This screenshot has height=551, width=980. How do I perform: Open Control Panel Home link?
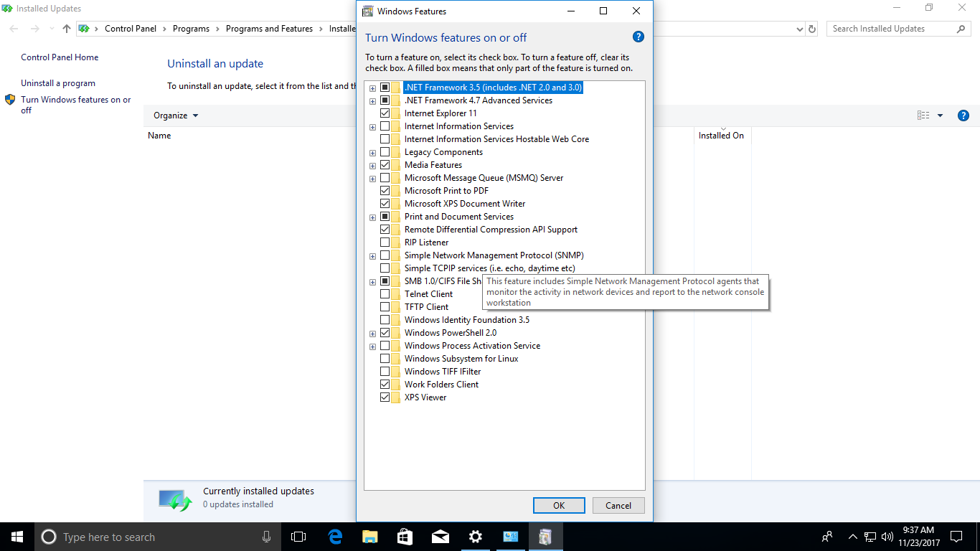pyautogui.click(x=60, y=57)
